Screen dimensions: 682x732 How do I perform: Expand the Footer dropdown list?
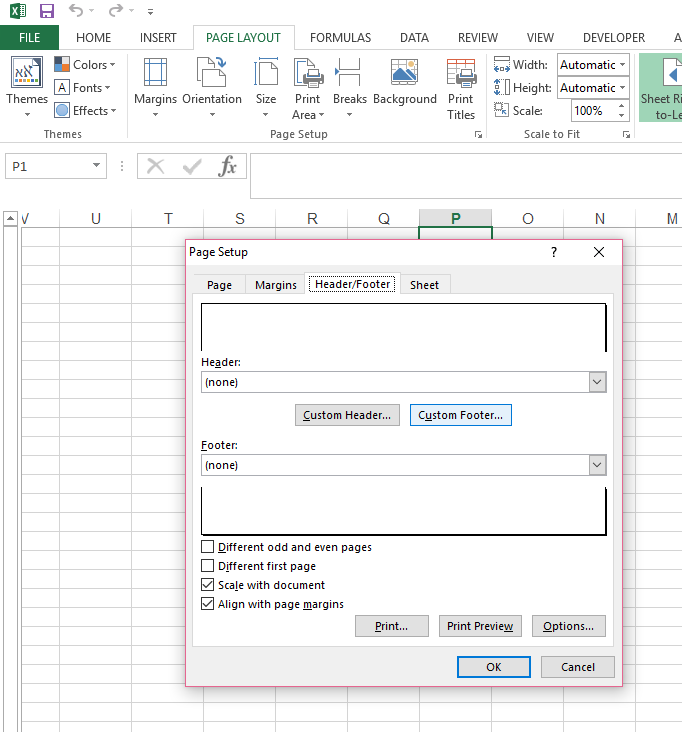597,465
